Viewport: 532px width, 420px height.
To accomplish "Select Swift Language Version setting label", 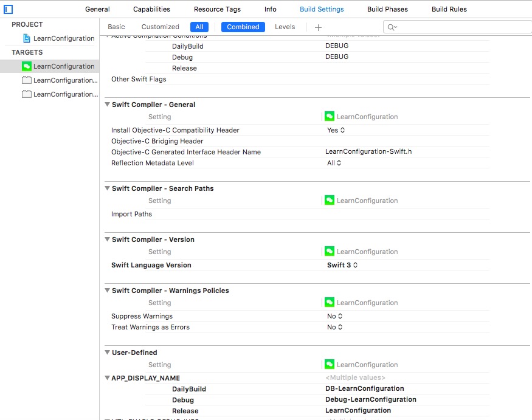I will [x=151, y=265].
